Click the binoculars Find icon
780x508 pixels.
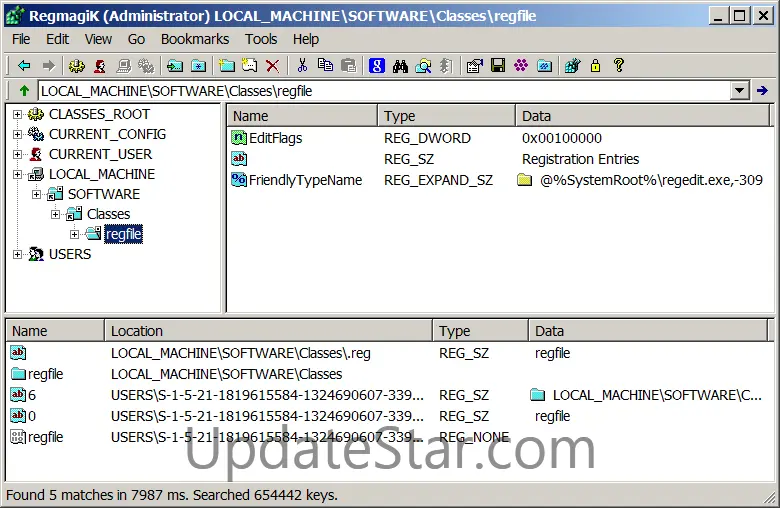400,65
